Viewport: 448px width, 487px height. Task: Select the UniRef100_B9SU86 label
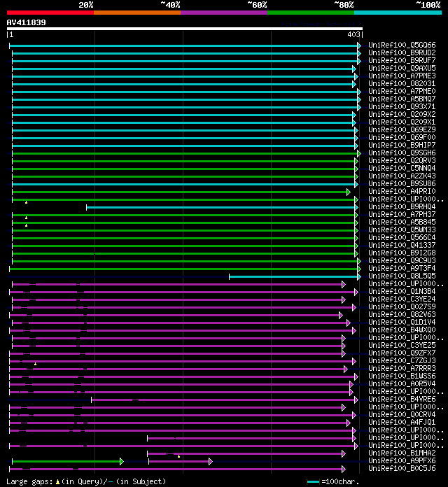[402, 183]
